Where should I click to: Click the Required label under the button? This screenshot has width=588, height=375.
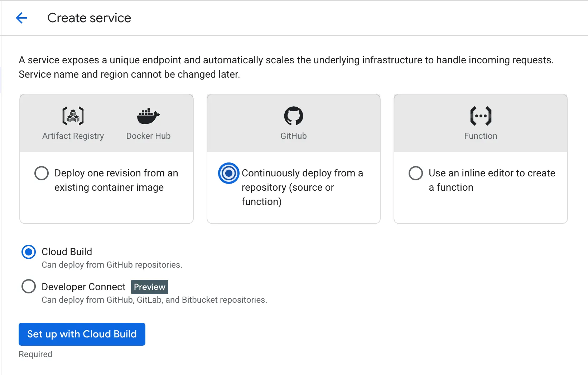tap(35, 354)
